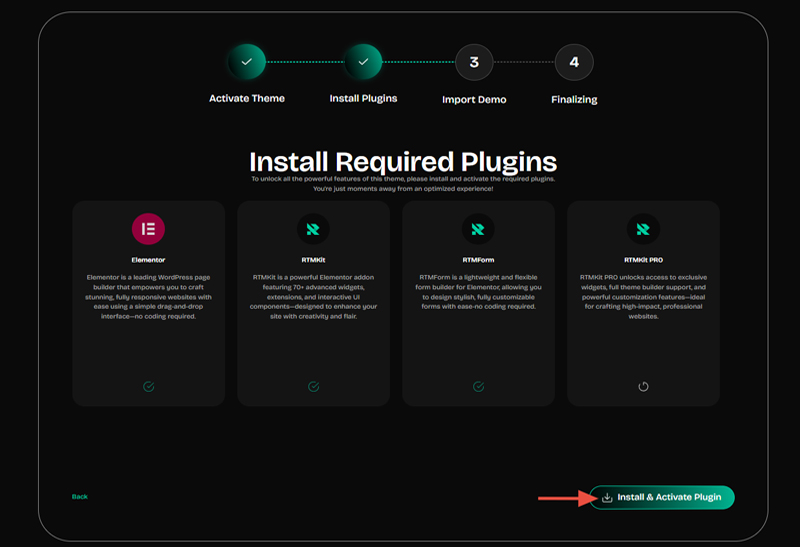
Task: Click the Elementor plugin logo icon
Action: (x=148, y=229)
